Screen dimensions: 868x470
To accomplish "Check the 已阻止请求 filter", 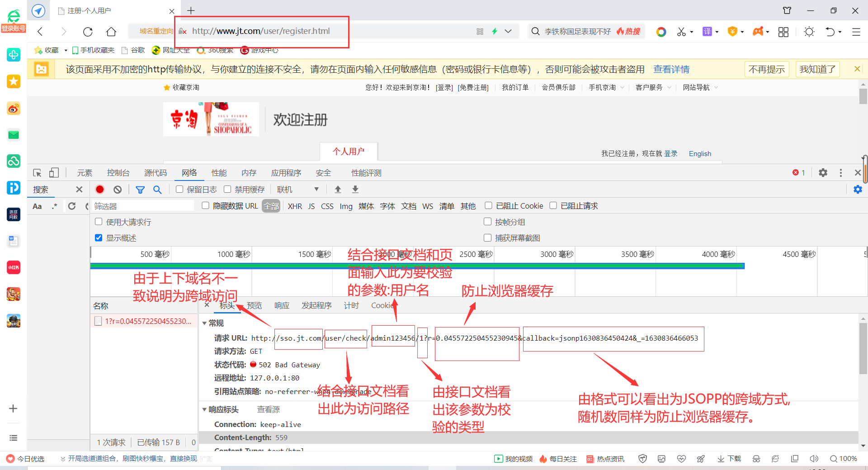I will pyautogui.click(x=553, y=205).
